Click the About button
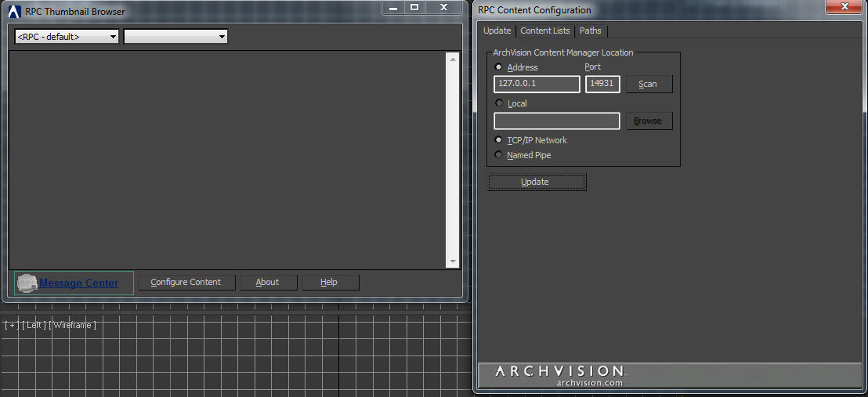 [x=268, y=283]
